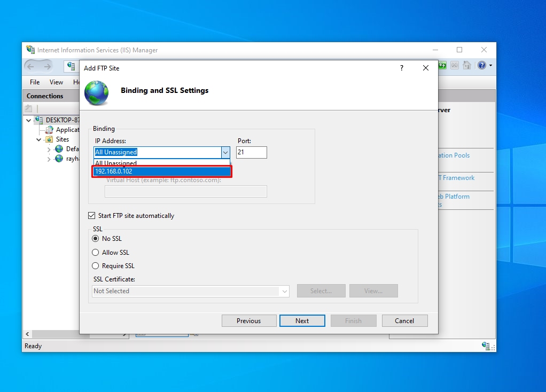The image size is (546, 392).
Task: Click the back arrow in IIS Manager toolbar
Action: pyautogui.click(x=30, y=66)
